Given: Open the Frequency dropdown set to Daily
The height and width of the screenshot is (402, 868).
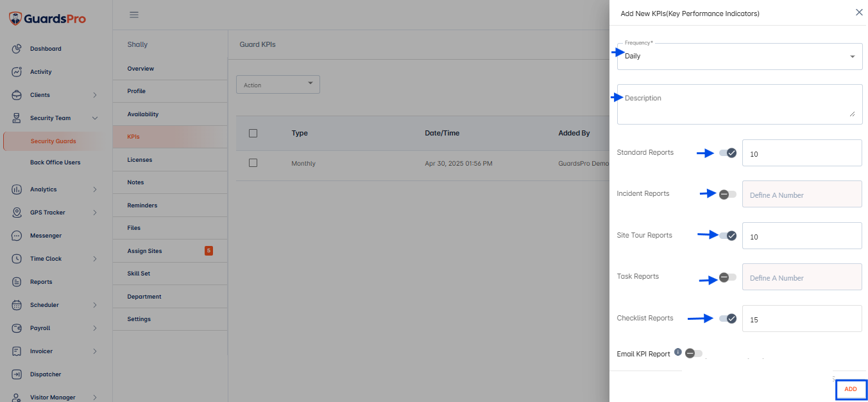Looking at the screenshot, I should click(739, 57).
